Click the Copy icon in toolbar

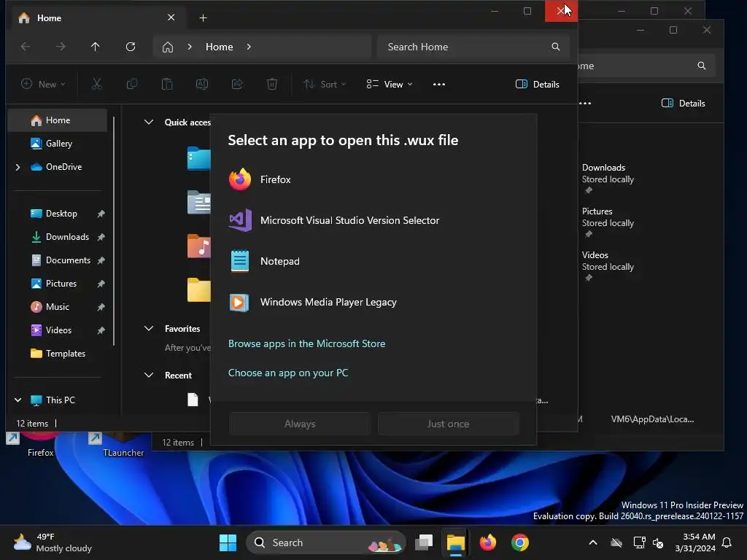pos(132,85)
